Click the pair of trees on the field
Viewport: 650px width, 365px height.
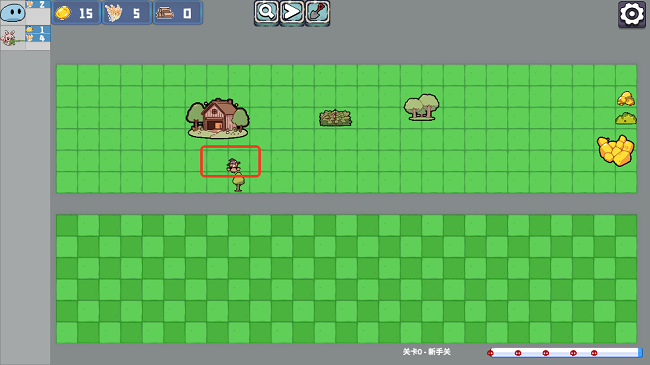pos(422,107)
